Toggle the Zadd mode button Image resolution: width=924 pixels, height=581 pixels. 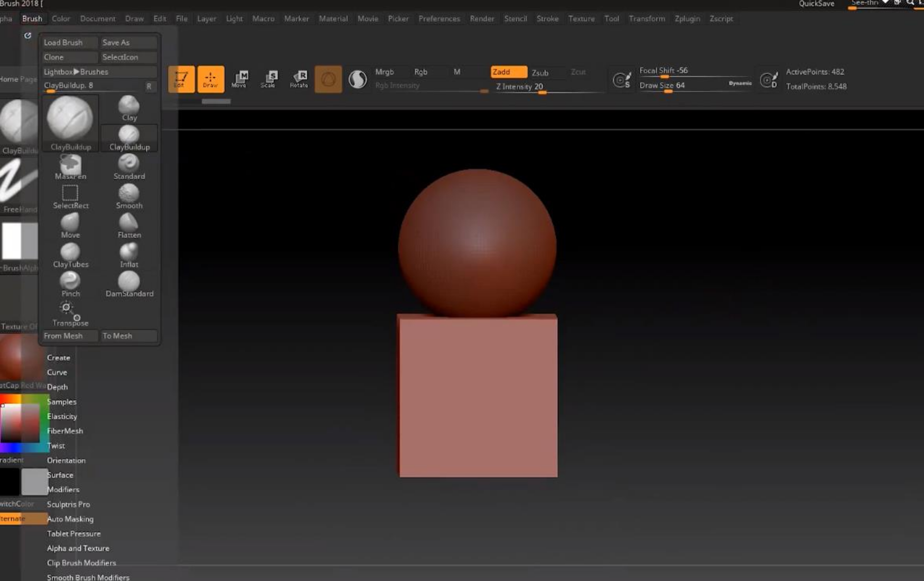[x=508, y=72]
